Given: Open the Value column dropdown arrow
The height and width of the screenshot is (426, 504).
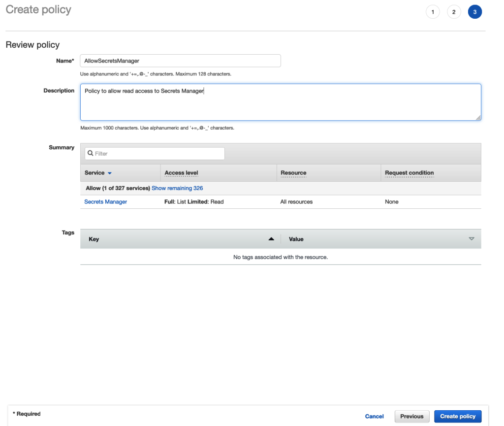Looking at the screenshot, I should (472, 238).
